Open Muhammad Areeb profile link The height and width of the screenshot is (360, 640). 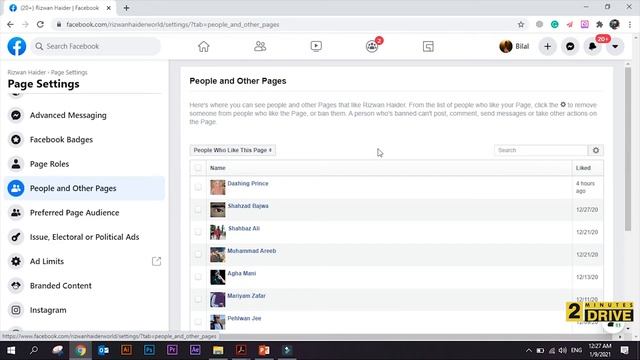tap(251, 251)
